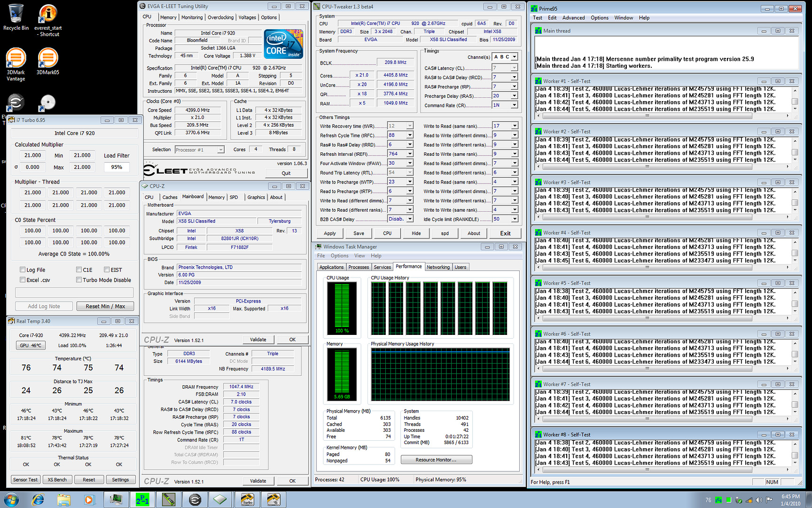This screenshot has height=508, width=812.
Task: Launch Internet Explorer from the taskbar
Action: (38, 500)
